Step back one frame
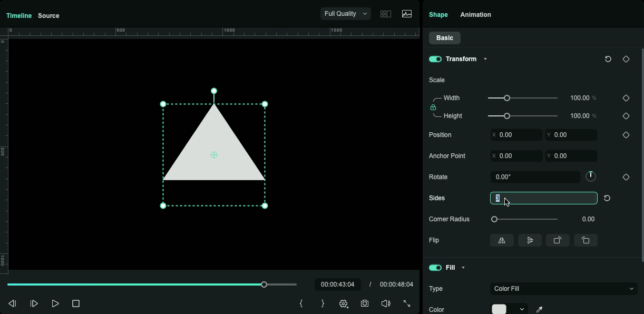This screenshot has height=314, width=644. 12,303
